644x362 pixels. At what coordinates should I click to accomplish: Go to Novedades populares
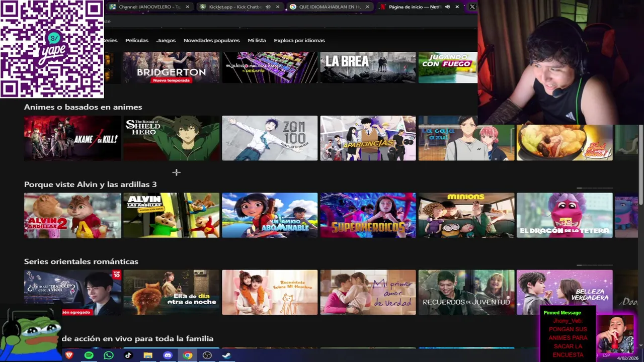click(x=211, y=40)
